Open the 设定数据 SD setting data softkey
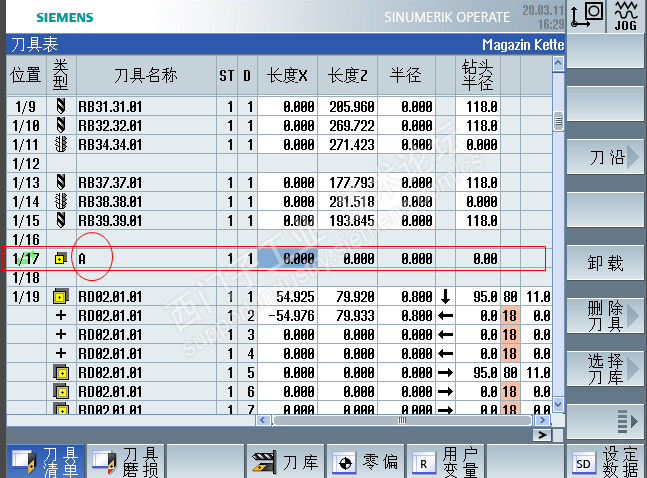Screen dimensions: 647x478 pyautogui.click(x=606, y=461)
